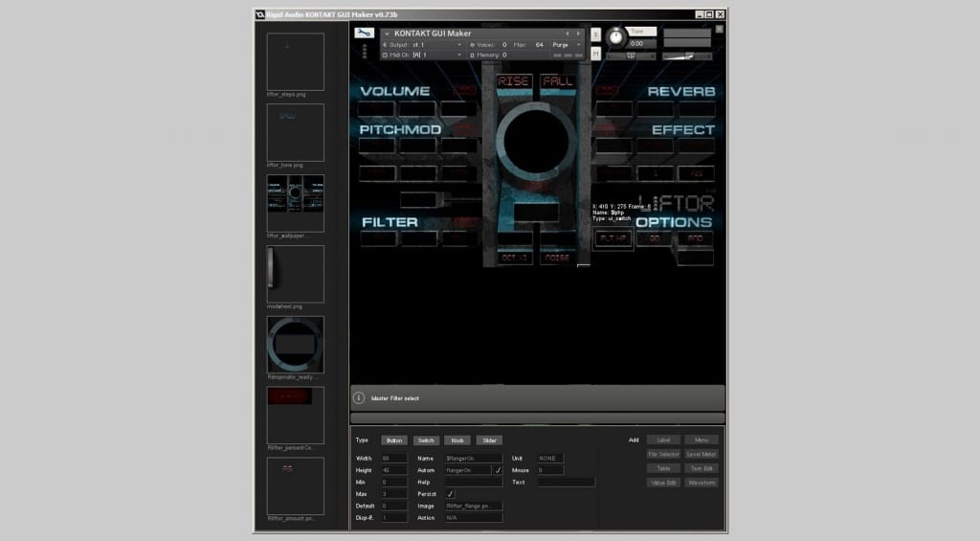
Task: Toggle the FLT HP switch under OPTIONS
Action: [613, 238]
